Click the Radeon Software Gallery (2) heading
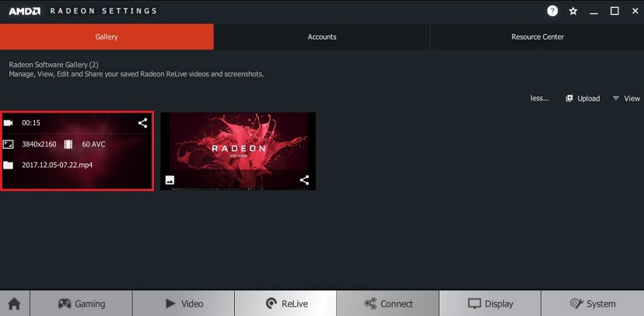This screenshot has width=644, height=316. [x=54, y=65]
